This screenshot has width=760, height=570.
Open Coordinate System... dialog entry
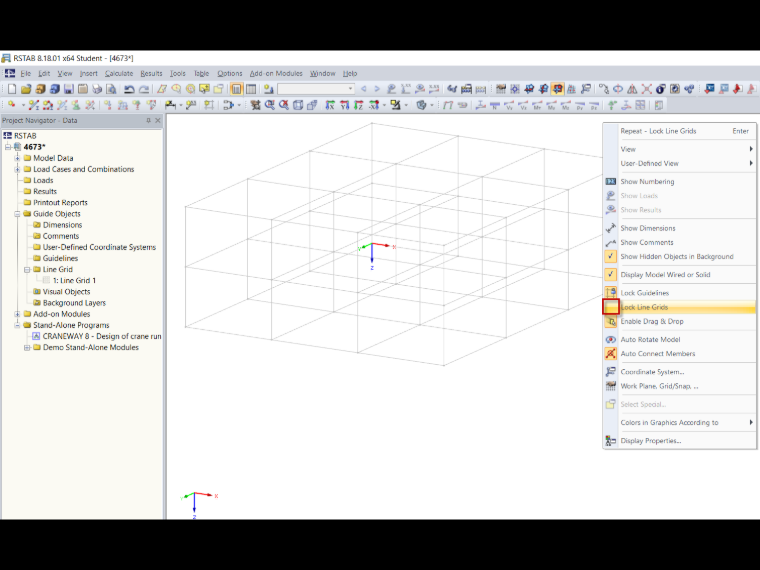[680, 372]
